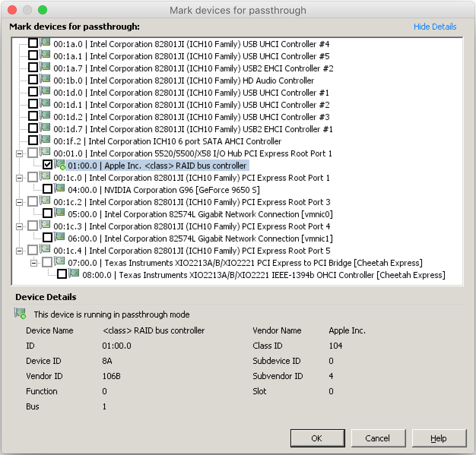The height and width of the screenshot is (455, 476).
Task: Click the device icon beside vmnic0 network connection
Action: coord(59,213)
